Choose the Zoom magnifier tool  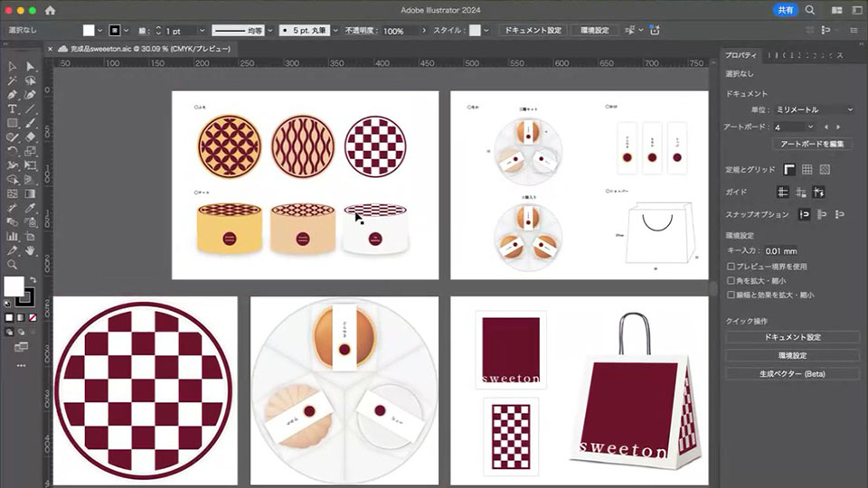12,264
